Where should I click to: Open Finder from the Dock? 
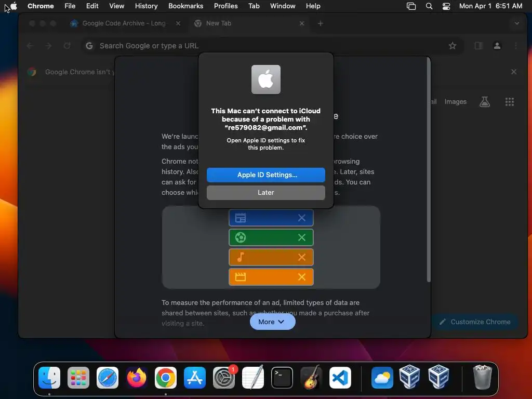(x=49, y=378)
